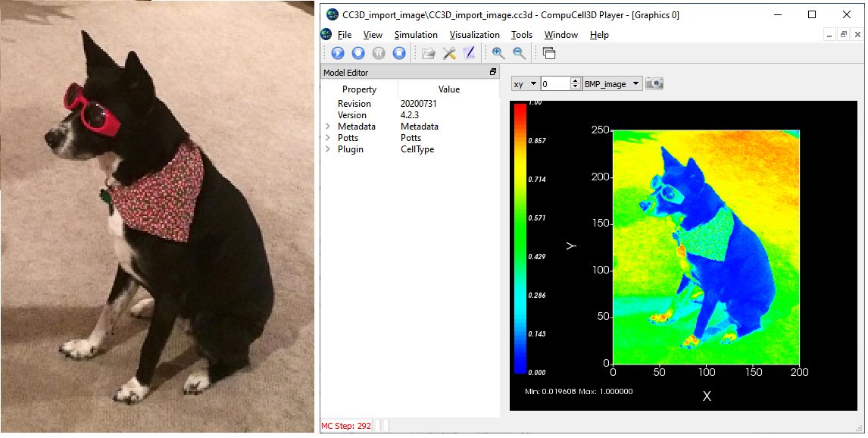Zoom out using the magnifier minus icon
This screenshot has height=438, width=868.
[x=519, y=53]
